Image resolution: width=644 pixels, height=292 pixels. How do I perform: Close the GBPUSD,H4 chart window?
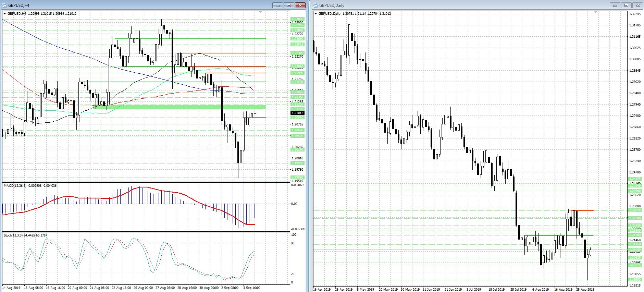(x=300, y=5)
